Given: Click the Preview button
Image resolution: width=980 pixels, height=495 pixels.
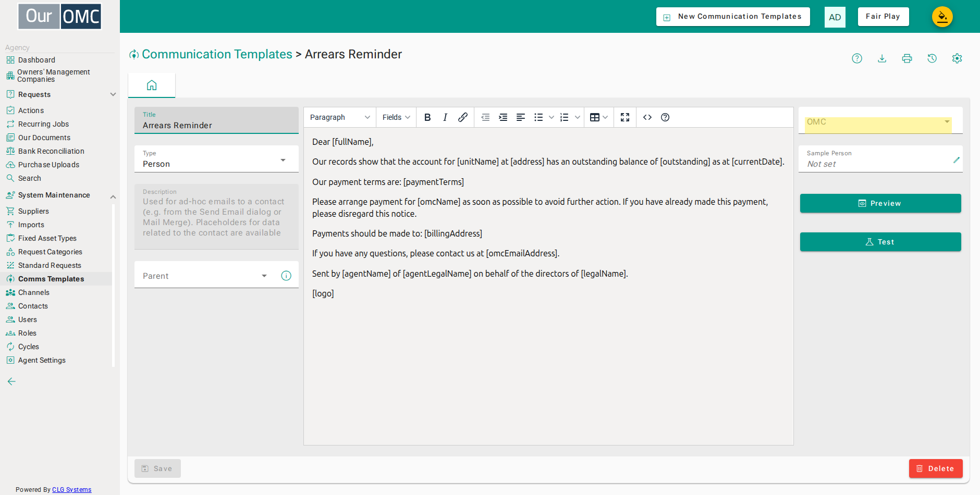Looking at the screenshot, I should click(880, 203).
